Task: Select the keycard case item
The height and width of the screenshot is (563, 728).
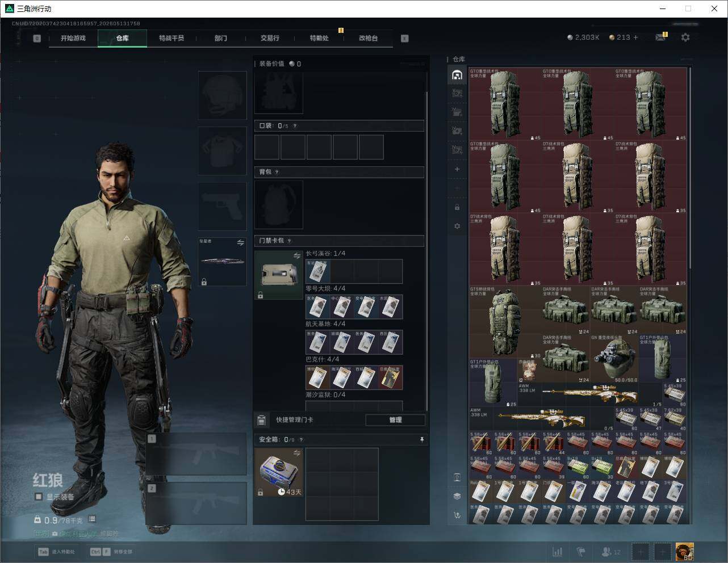Action: point(279,275)
